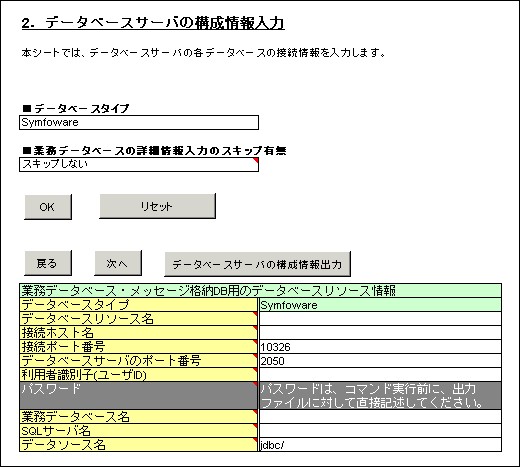This screenshot has height=467, width=520.
Task: Select the 接続ホスト名 value cell
Action: coord(380,333)
